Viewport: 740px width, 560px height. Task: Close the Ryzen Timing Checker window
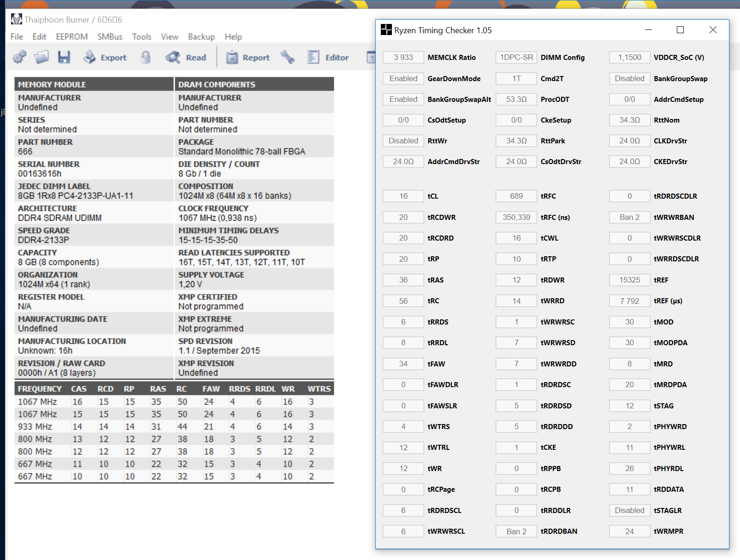coord(713,30)
